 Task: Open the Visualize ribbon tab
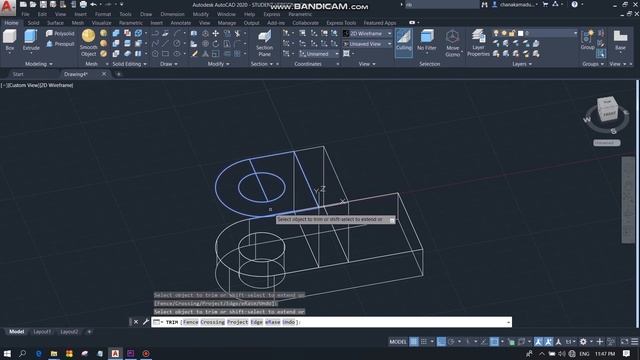[101, 23]
